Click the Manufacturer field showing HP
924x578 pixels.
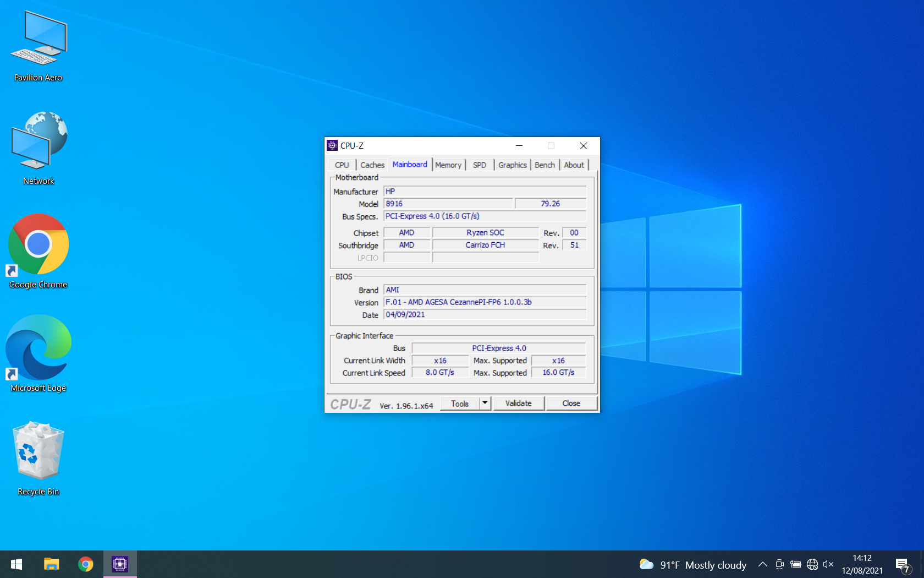pos(485,191)
